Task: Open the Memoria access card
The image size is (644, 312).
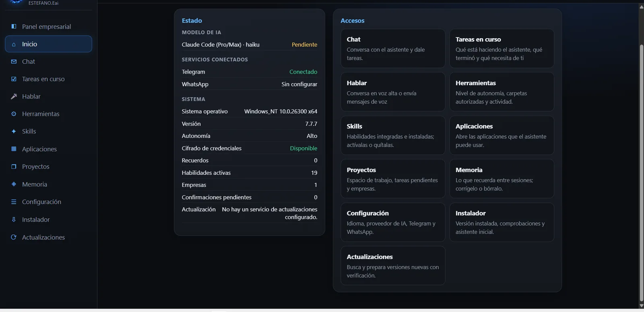Action: coord(502,179)
